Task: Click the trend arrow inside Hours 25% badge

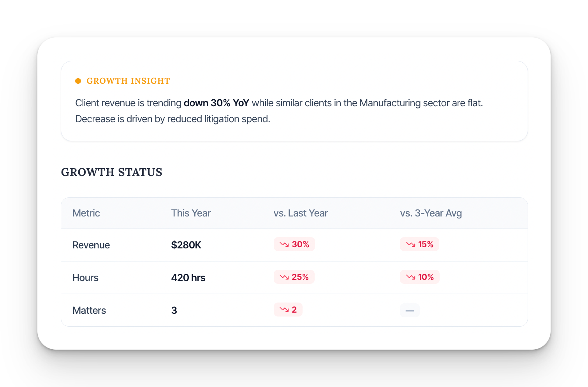Action: (284, 277)
